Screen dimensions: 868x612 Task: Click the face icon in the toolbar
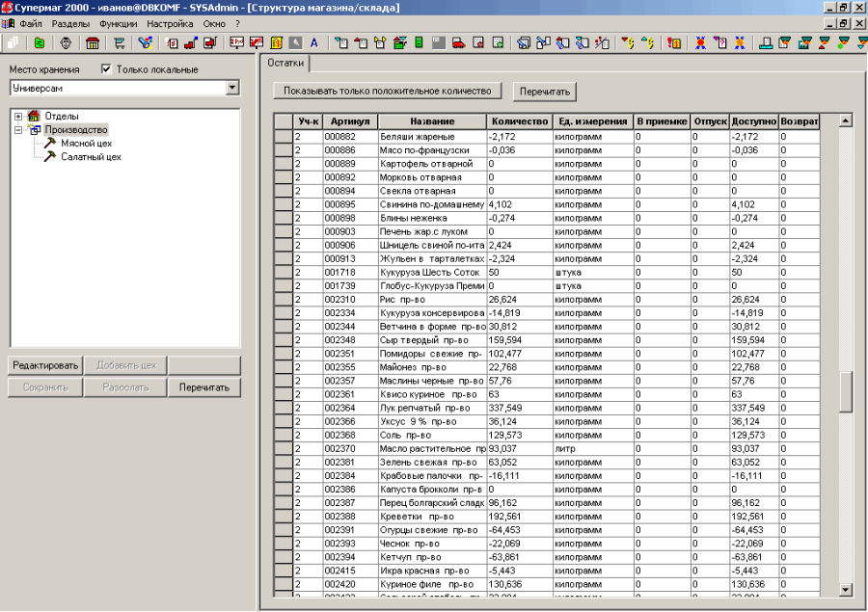point(66,43)
